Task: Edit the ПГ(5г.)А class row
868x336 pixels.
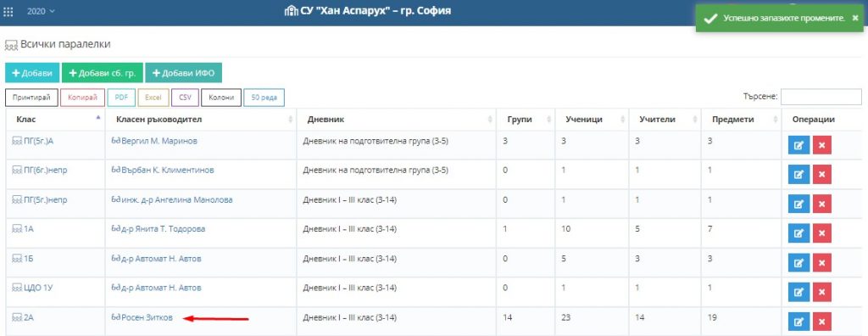Action: tap(798, 145)
